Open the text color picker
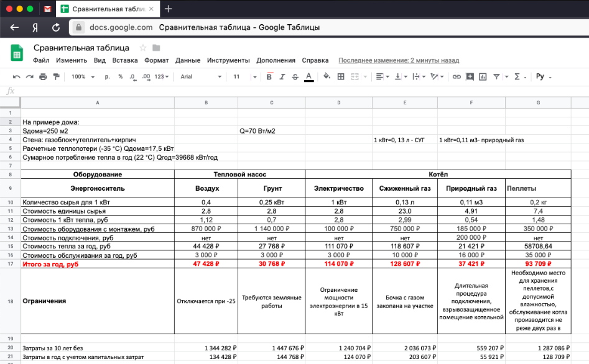The width and height of the screenshot is (589, 364). tap(308, 77)
